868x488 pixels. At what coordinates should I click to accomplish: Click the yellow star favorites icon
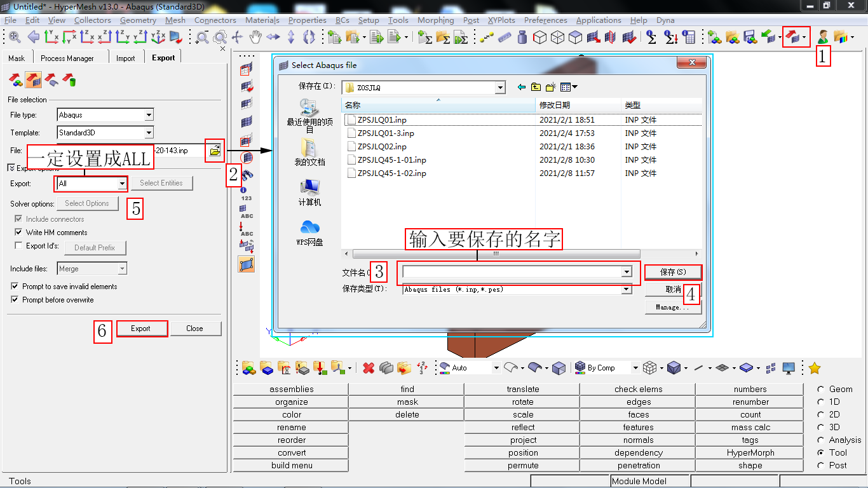click(x=815, y=367)
